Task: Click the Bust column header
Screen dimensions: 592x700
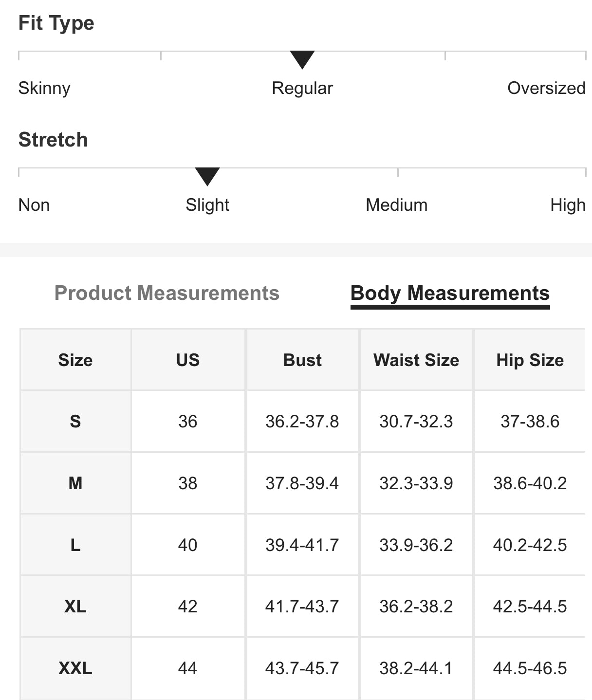Action: pyautogui.click(x=302, y=360)
